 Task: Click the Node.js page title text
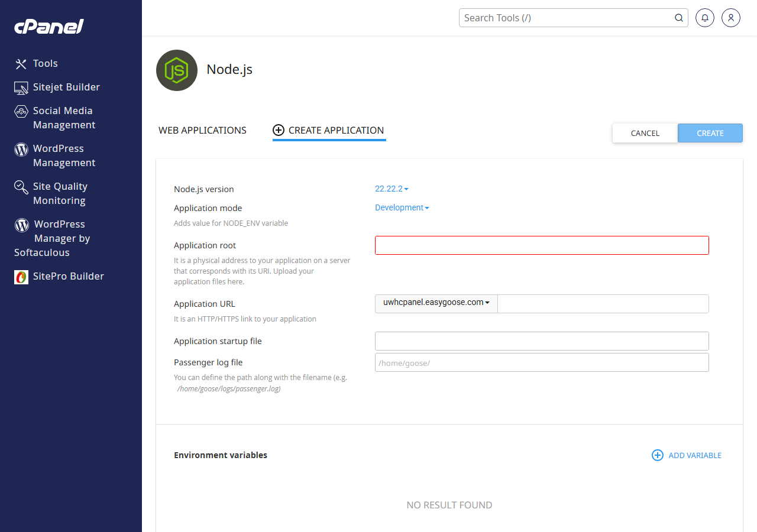pyautogui.click(x=229, y=69)
